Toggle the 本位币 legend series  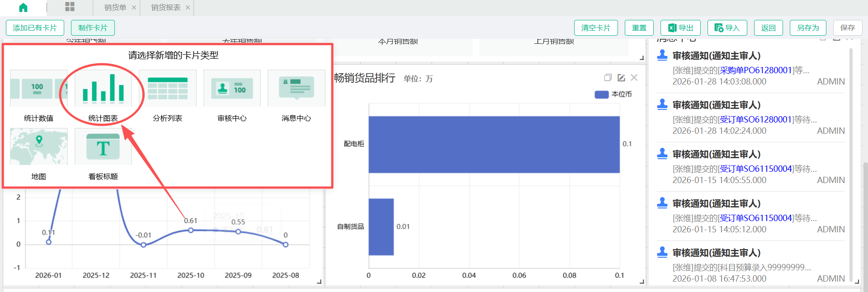(613, 94)
